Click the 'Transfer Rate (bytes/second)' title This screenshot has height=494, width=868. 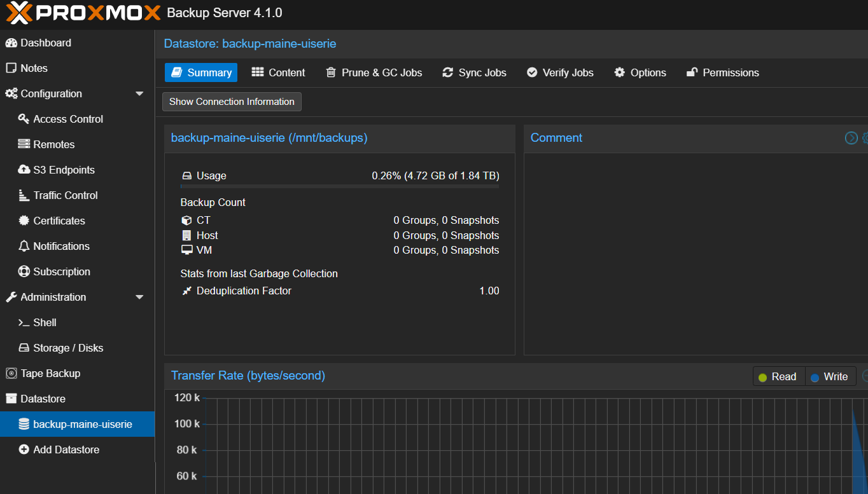pyautogui.click(x=248, y=376)
